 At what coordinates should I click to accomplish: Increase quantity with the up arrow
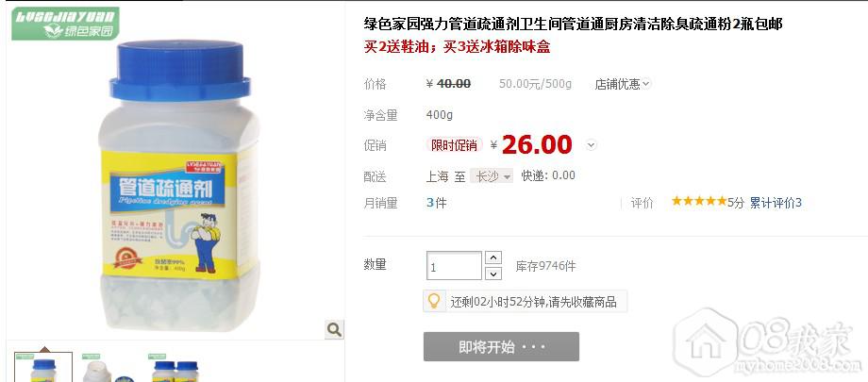click(x=492, y=257)
